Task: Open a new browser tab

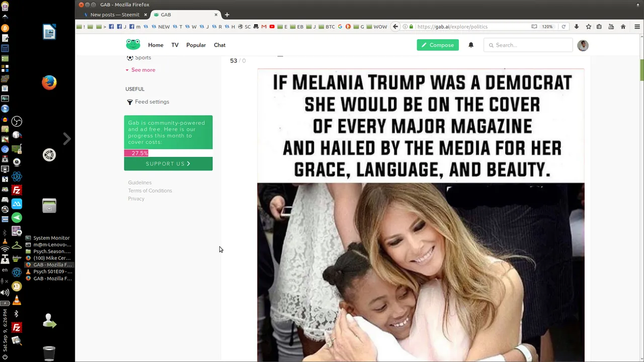Action: point(227,15)
